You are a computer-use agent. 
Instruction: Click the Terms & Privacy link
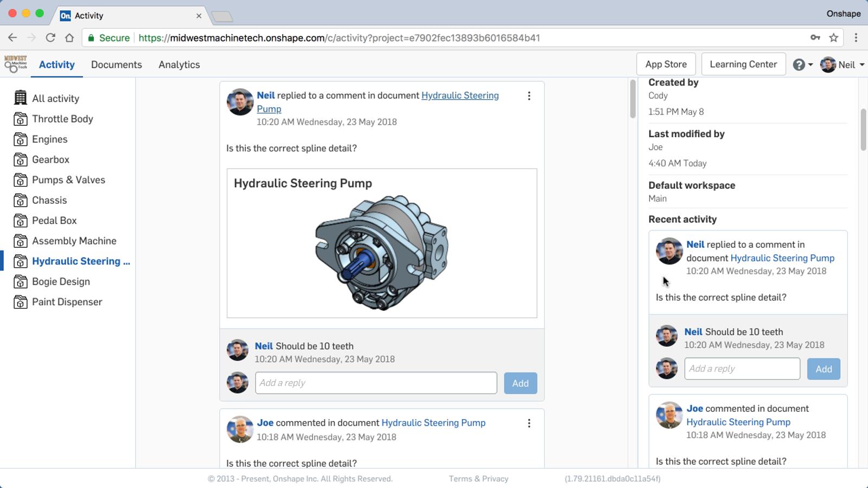(478, 479)
